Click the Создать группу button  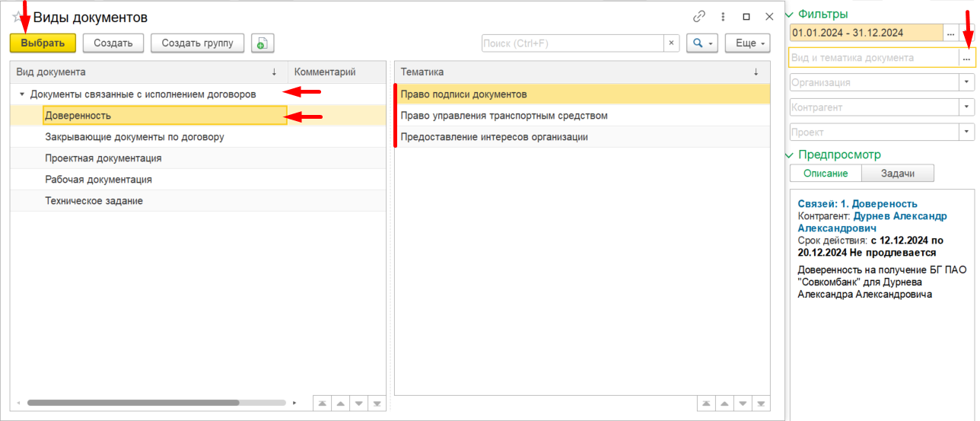click(198, 43)
